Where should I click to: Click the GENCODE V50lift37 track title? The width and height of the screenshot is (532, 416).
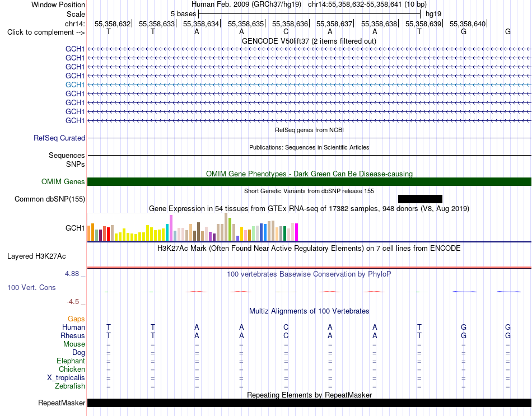point(309,41)
